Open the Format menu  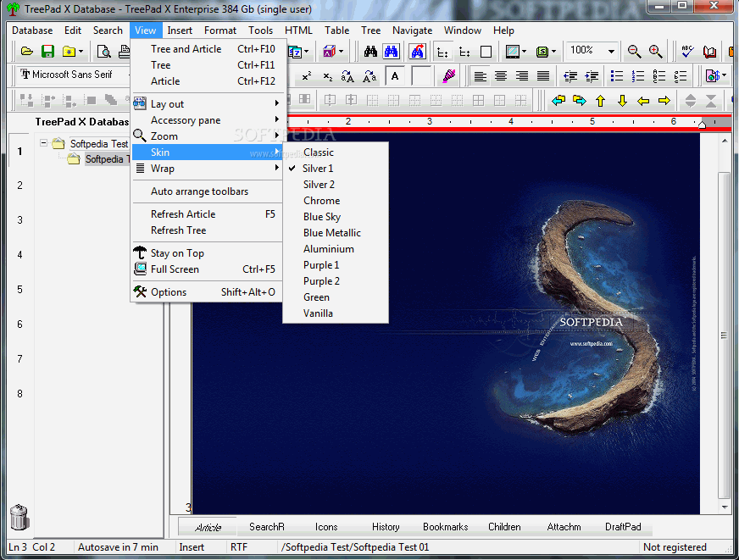[220, 30]
